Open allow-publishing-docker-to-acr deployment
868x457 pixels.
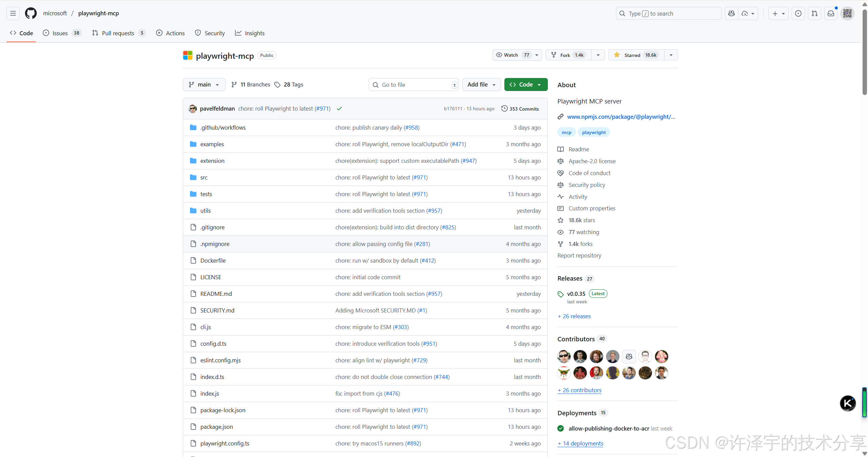609,429
